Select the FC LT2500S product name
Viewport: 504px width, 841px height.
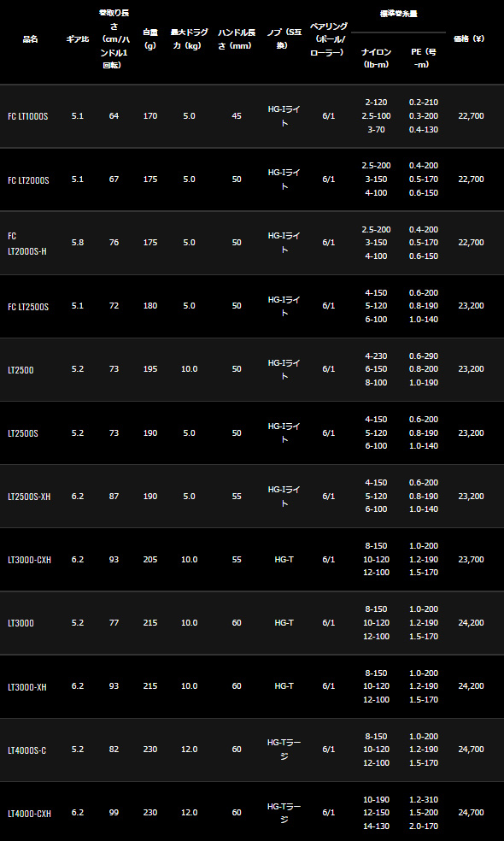(28, 306)
